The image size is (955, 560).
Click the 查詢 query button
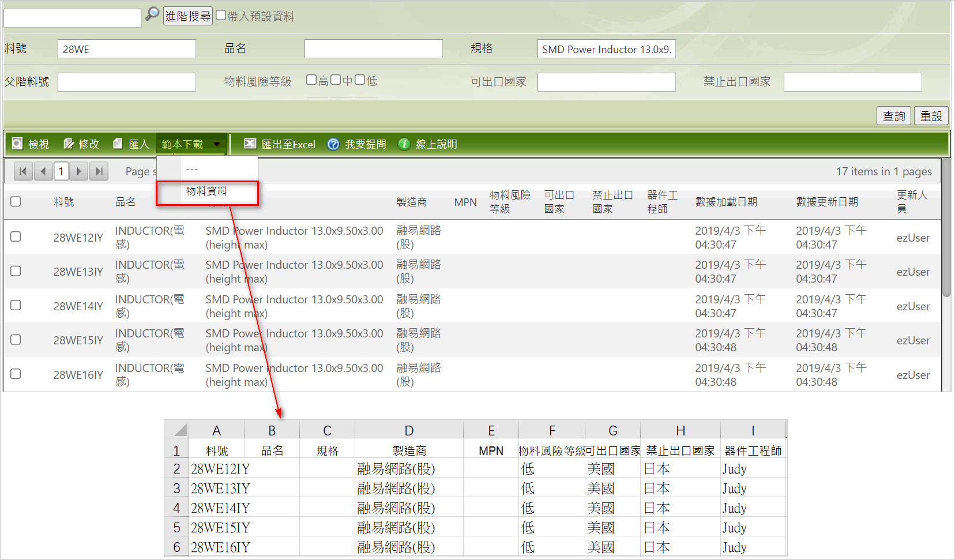(x=894, y=116)
